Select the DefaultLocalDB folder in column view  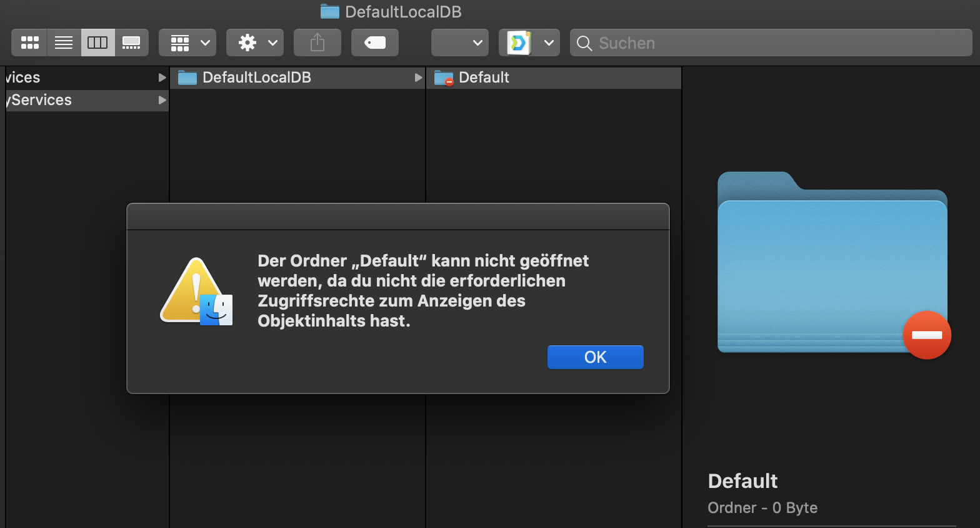pos(297,78)
